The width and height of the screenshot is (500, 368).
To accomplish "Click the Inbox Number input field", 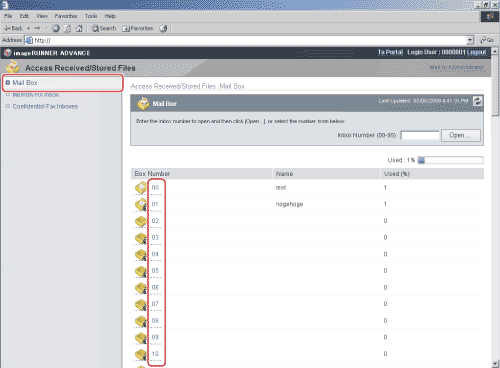I will click(420, 135).
